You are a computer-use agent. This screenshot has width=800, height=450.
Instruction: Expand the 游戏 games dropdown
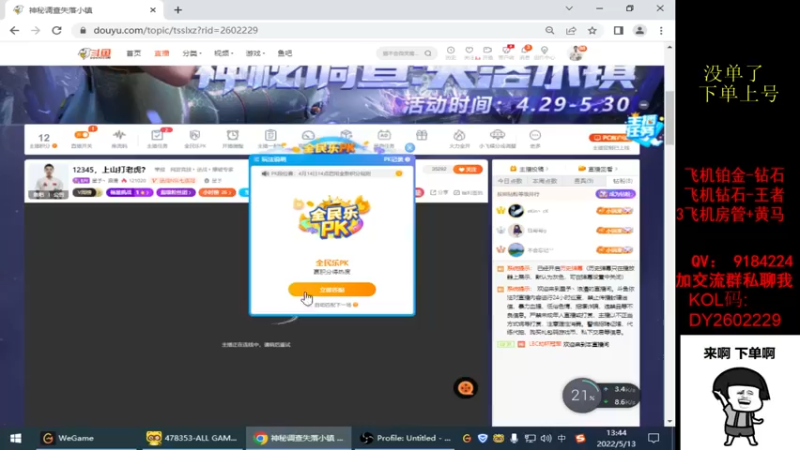point(255,53)
